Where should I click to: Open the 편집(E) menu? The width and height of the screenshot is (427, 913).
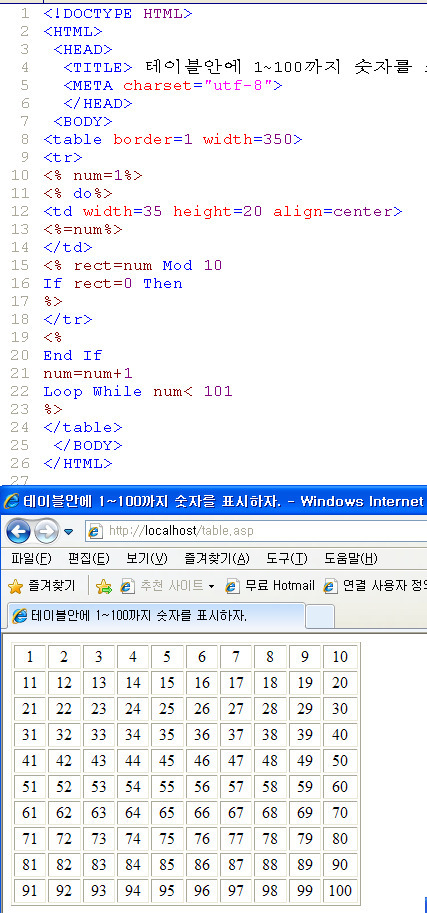click(x=89, y=560)
